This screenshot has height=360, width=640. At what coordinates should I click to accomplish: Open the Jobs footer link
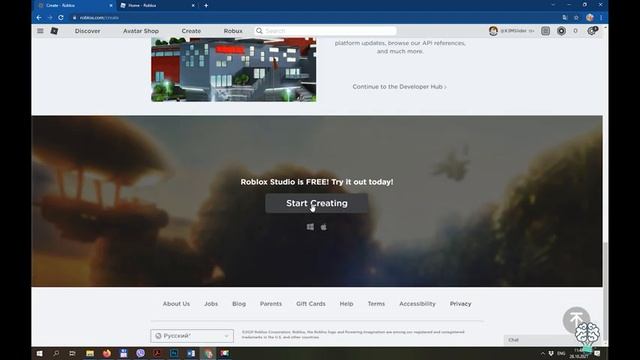(x=211, y=304)
